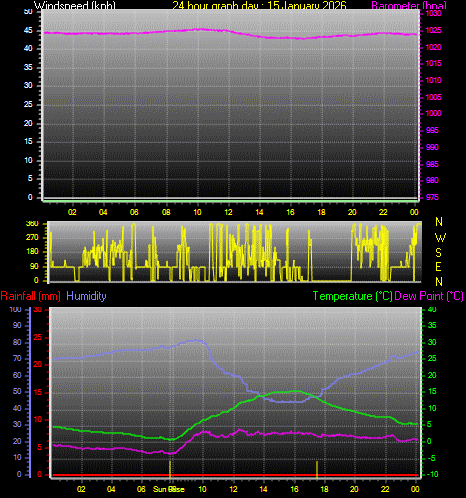Click the 1020 value on the barometer axis
Viewport: 466px width, 498px height.
[433, 47]
